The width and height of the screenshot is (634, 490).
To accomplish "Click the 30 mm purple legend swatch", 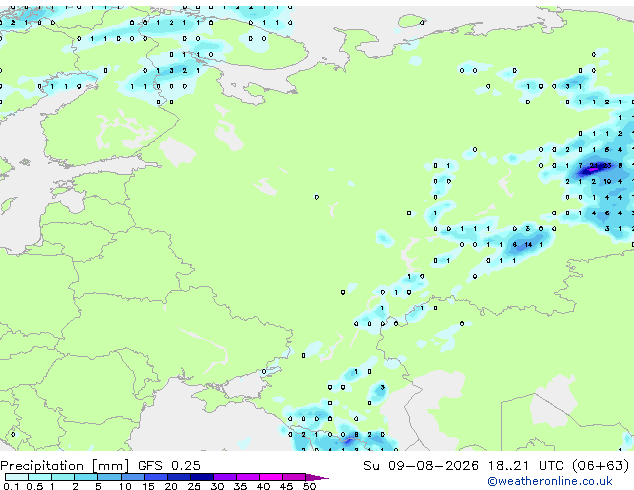I will pyautogui.click(x=224, y=477).
